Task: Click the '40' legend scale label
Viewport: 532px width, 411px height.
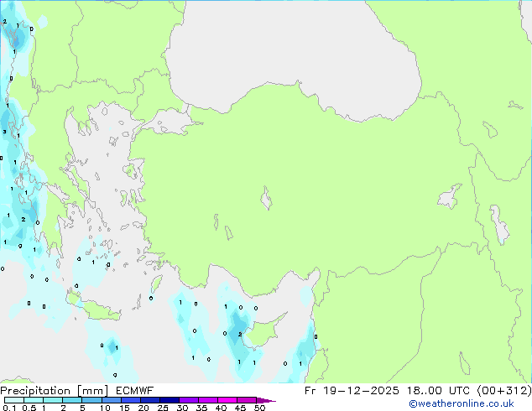Action: (x=221, y=408)
